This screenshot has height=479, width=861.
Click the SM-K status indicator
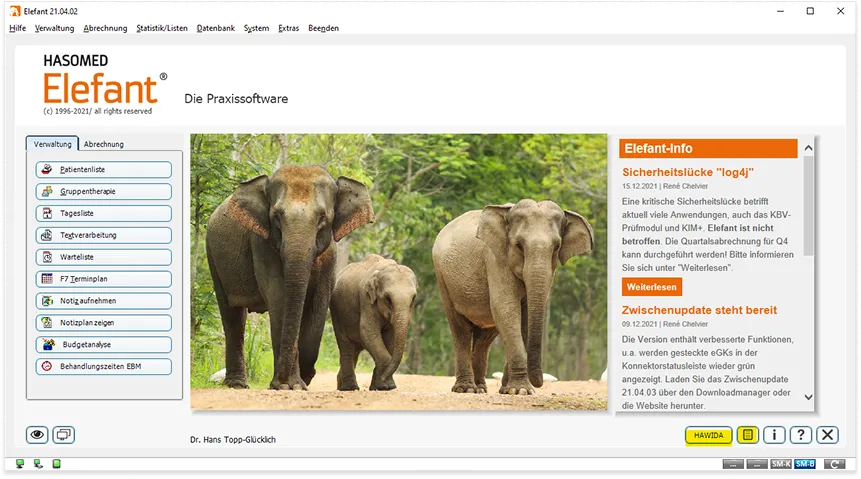781,464
